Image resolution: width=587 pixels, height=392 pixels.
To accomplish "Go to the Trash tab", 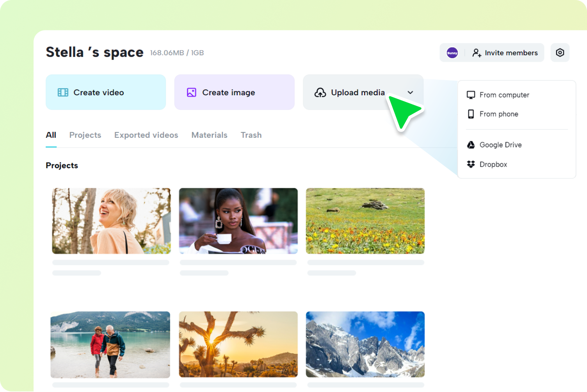I will [x=251, y=135].
